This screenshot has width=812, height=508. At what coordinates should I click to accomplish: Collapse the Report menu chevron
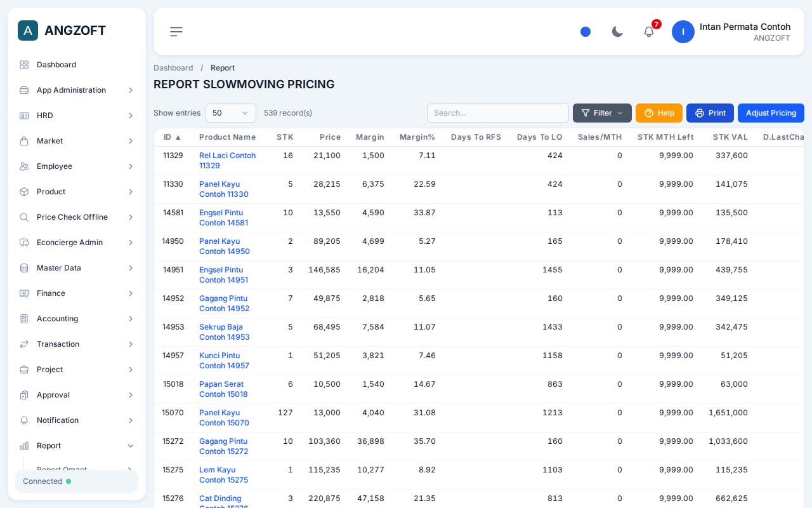coord(131,446)
